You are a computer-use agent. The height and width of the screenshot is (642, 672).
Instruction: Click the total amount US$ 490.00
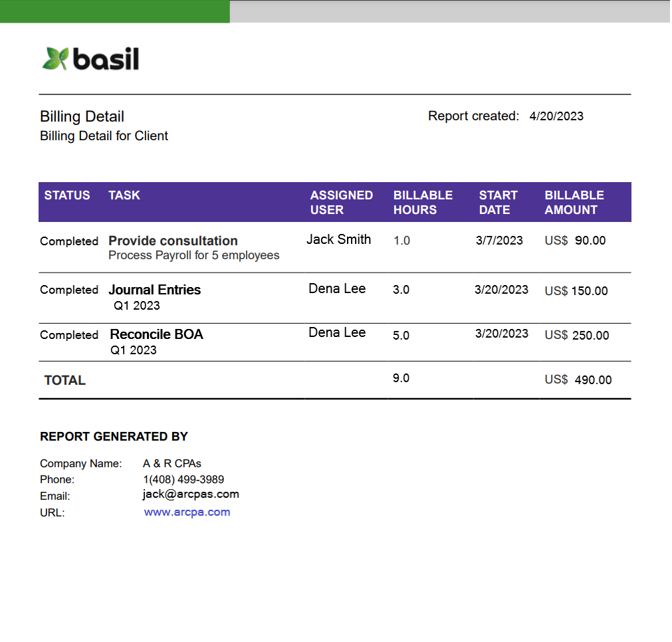pyautogui.click(x=578, y=379)
